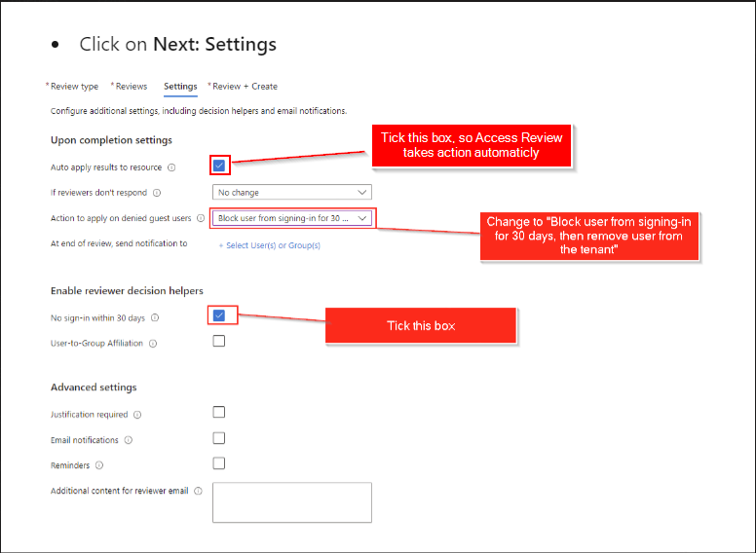Click info icon beside No sign-in within 30 days
Viewport: 756px width, 553px height.
[x=155, y=317]
